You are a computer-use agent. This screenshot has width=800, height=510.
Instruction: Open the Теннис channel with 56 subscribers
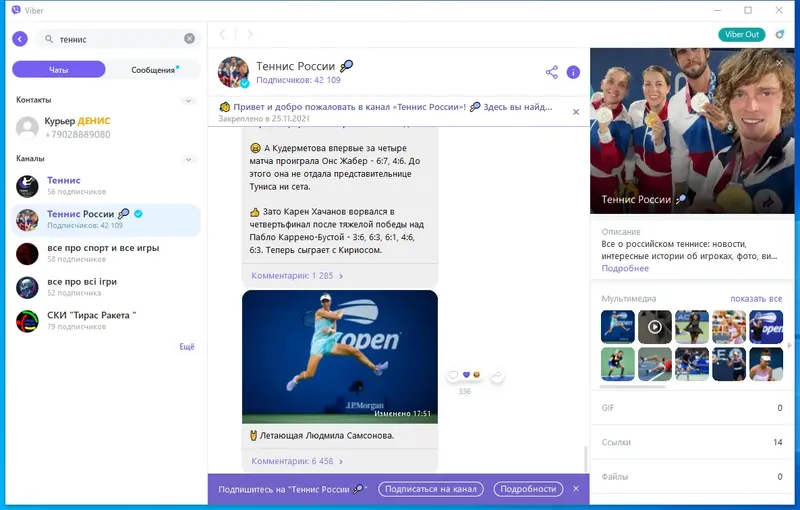(106, 186)
